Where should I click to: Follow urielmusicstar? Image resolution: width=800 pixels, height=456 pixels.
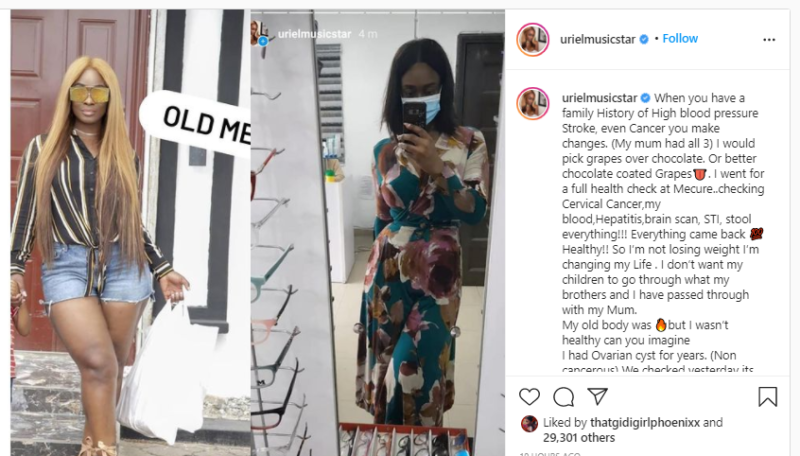pyautogui.click(x=680, y=39)
